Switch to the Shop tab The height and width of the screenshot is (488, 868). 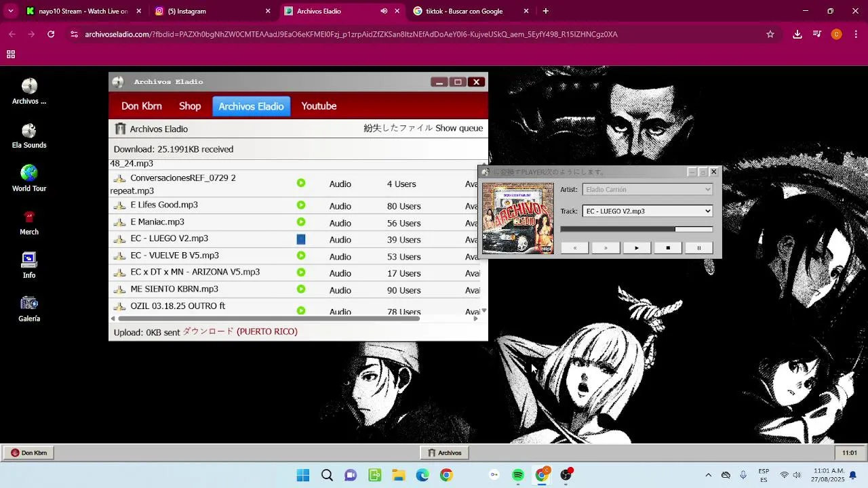point(190,106)
